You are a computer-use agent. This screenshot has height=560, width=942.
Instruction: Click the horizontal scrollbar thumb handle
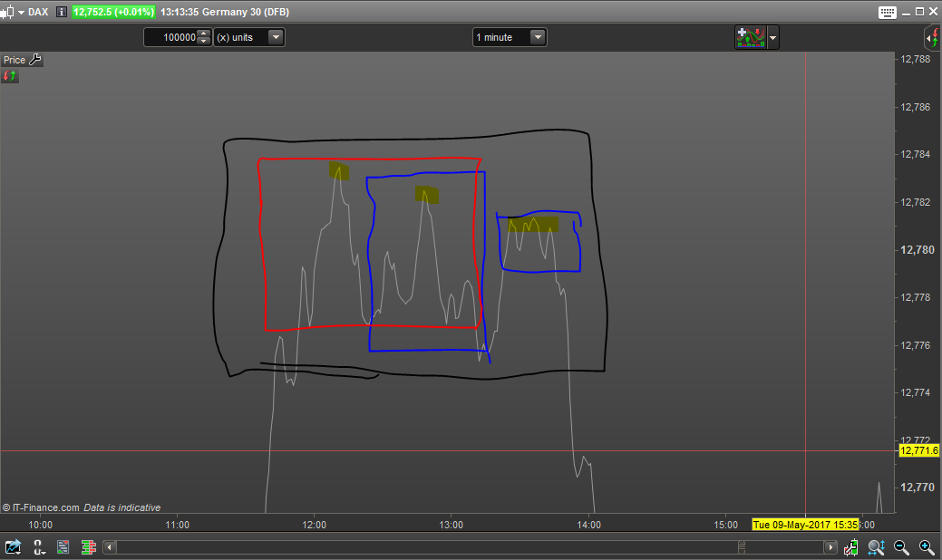tap(742, 546)
